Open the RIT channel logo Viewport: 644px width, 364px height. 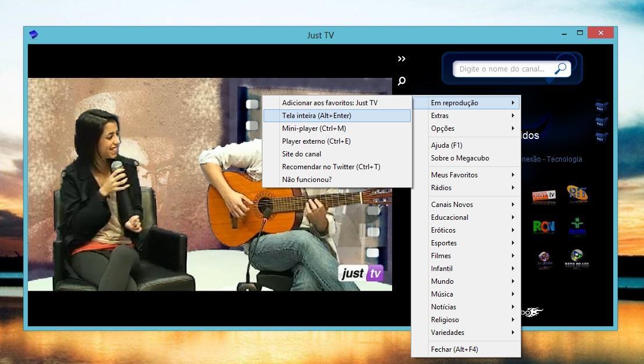pyautogui.click(x=577, y=193)
